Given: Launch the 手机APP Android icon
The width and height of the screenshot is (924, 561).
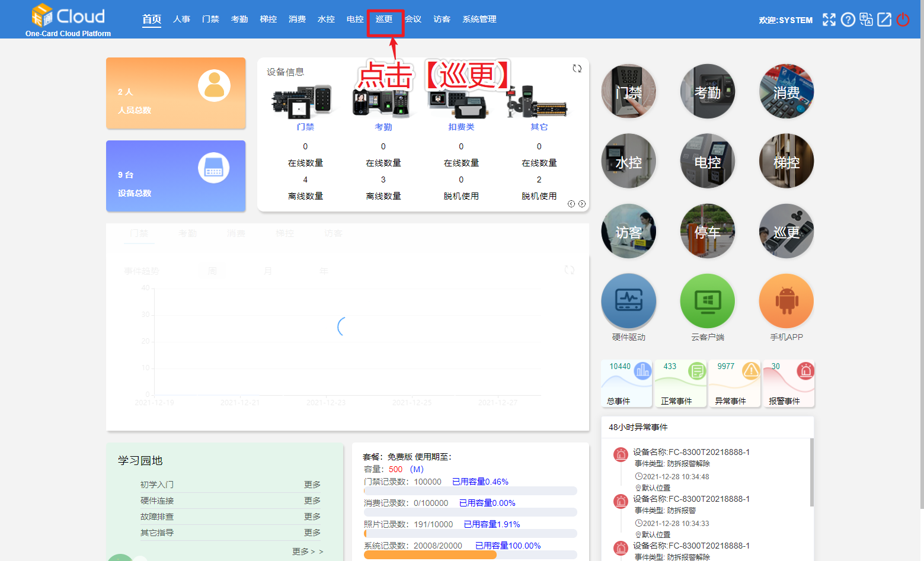Looking at the screenshot, I should pos(786,301).
